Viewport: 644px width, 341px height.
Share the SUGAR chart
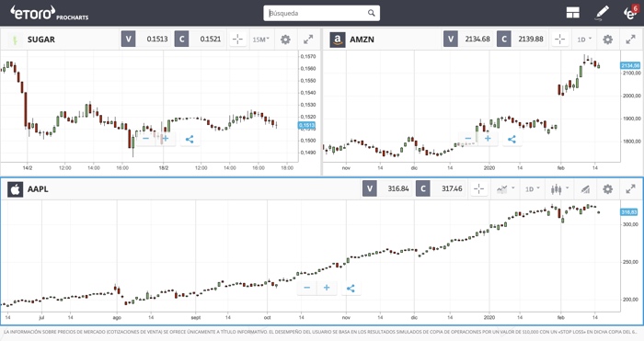(190, 139)
